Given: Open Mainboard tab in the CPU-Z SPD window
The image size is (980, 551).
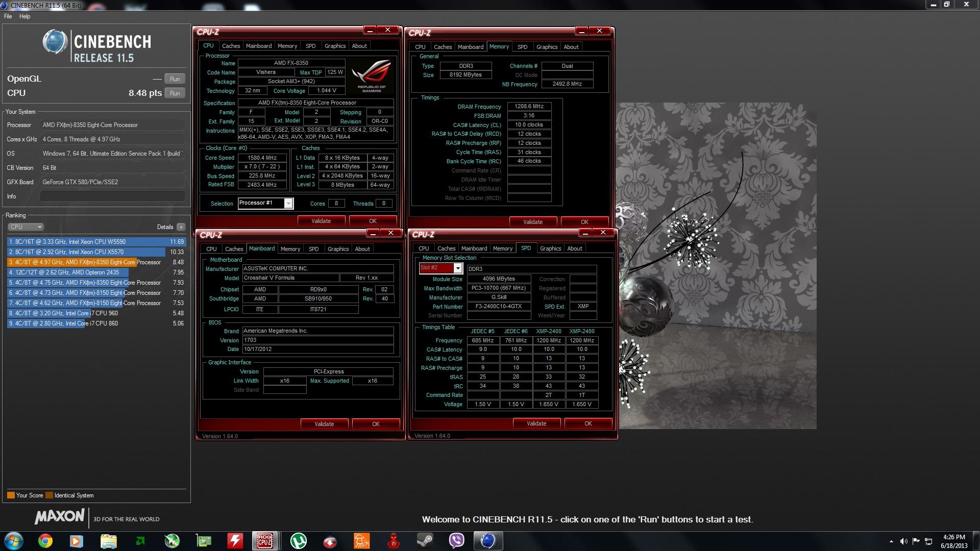Looking at the screenshot, I should click(x=474, y=248).
